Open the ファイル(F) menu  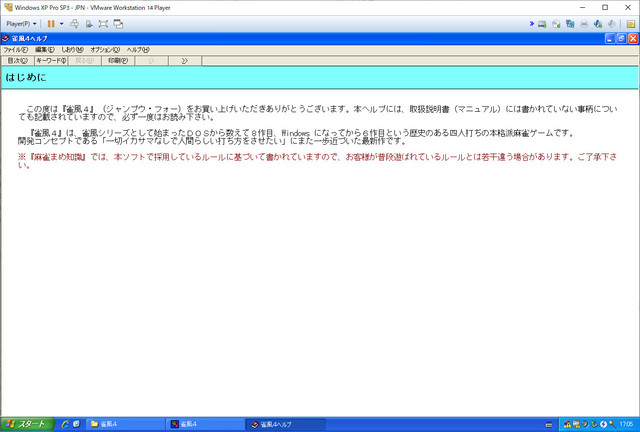coord(16,50)
